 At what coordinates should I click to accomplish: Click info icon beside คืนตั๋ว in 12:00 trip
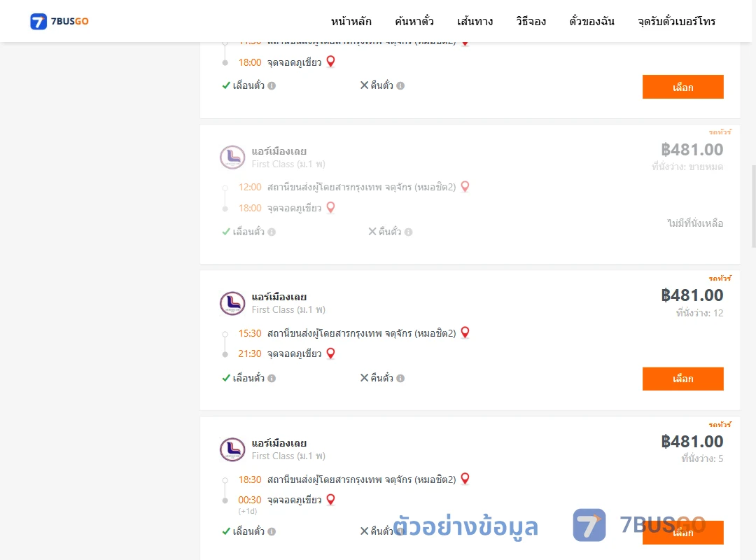(x=408, y=232)
